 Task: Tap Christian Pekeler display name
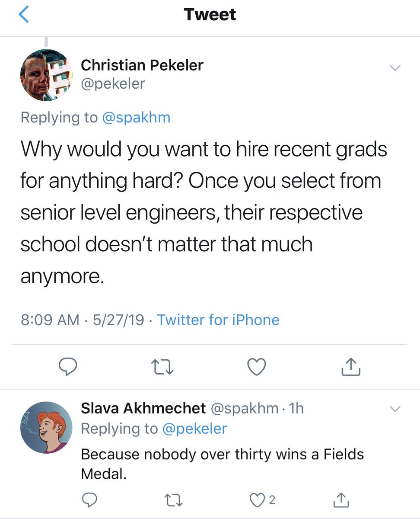point(142,65)
